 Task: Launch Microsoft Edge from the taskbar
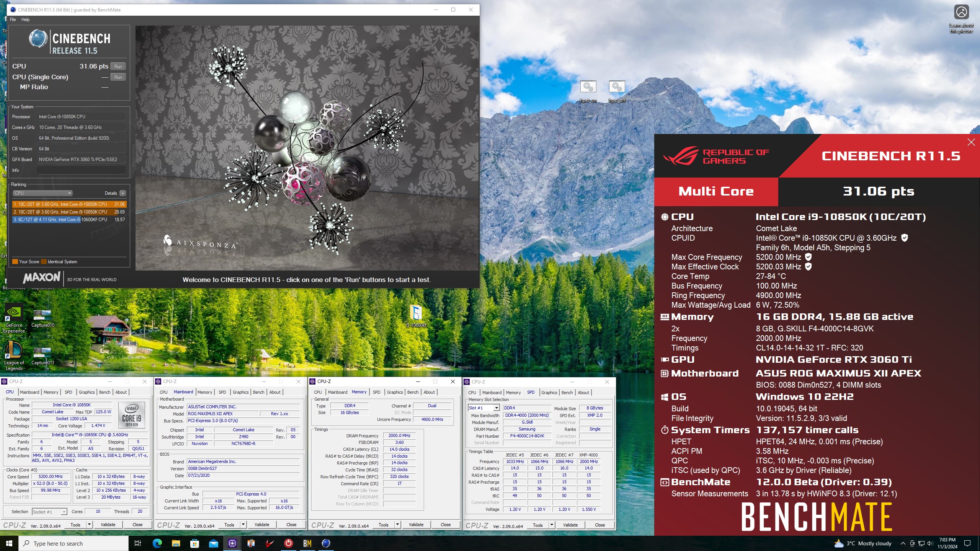[x=157, y=543]
